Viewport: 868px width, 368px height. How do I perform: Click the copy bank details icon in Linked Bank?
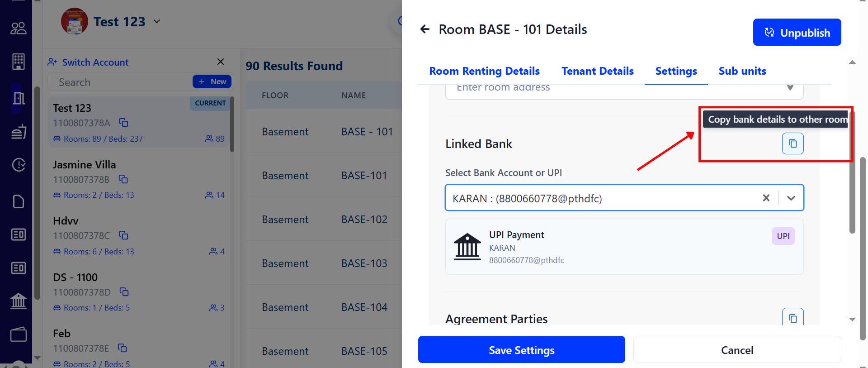(793, 143)
